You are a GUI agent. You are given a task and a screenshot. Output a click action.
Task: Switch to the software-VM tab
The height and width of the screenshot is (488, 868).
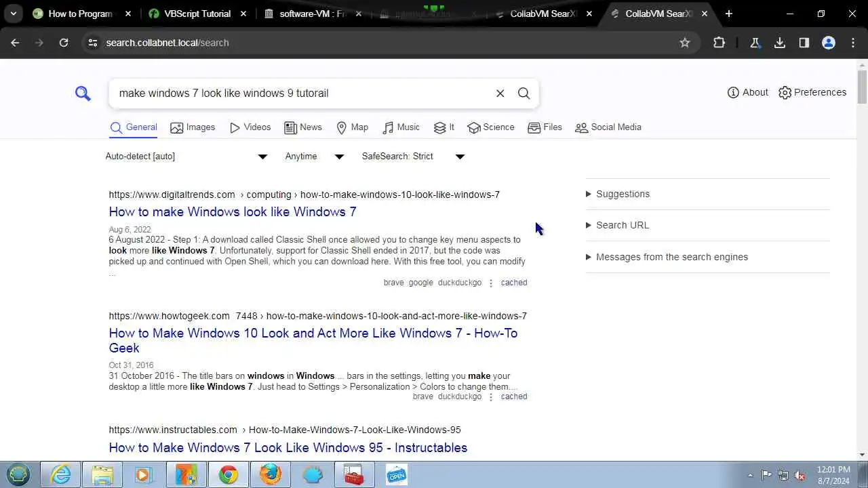(x=314, y=14)
